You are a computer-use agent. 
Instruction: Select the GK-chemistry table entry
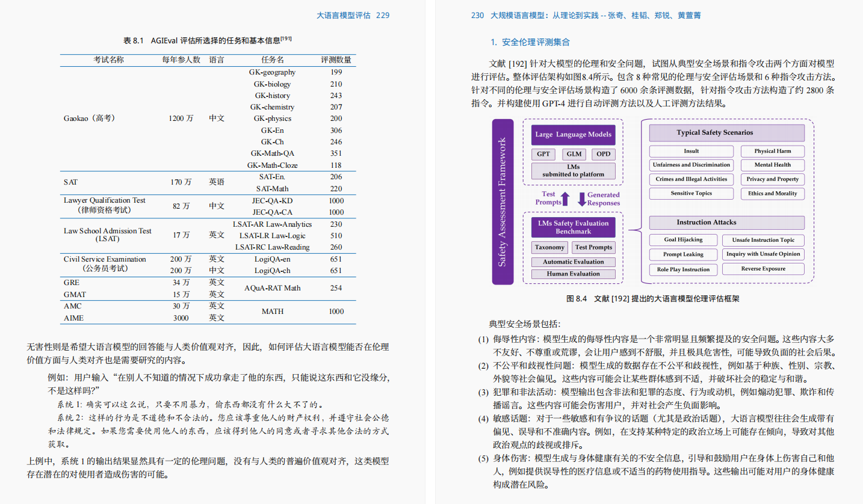pyautogui.click(x=272, y=107)
